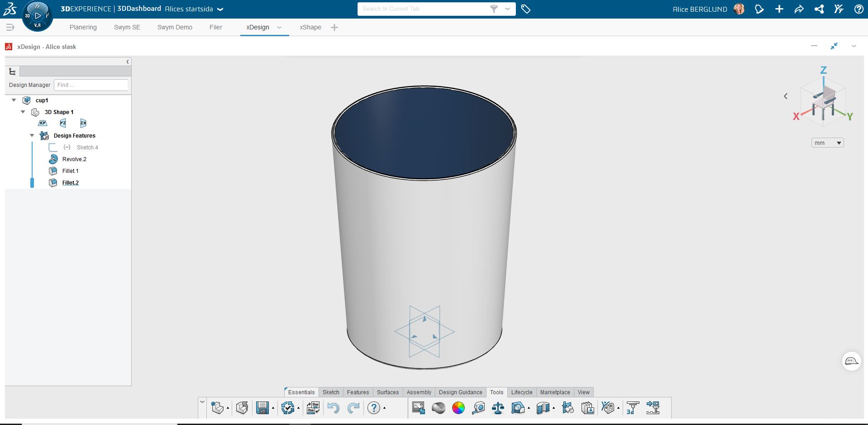
Task: Click the Alice BERGLUND user name
Action: click(x=700, y=9)
